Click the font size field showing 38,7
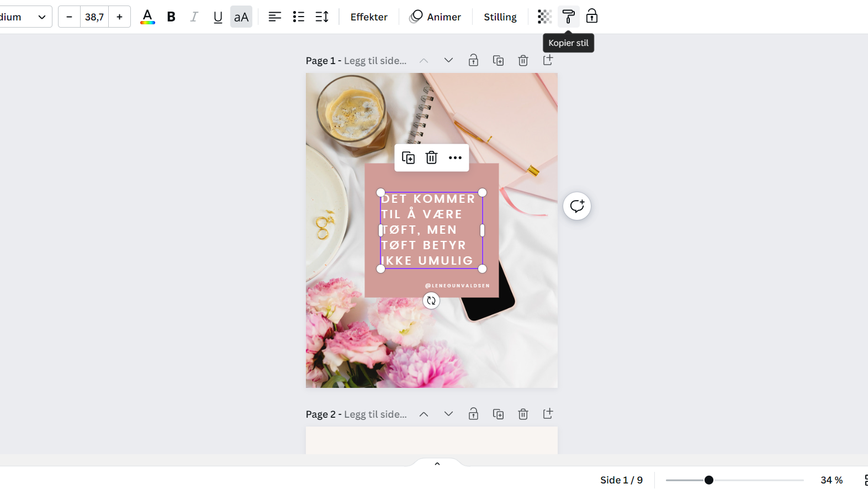The image size is (868, 489). [94, 17]
